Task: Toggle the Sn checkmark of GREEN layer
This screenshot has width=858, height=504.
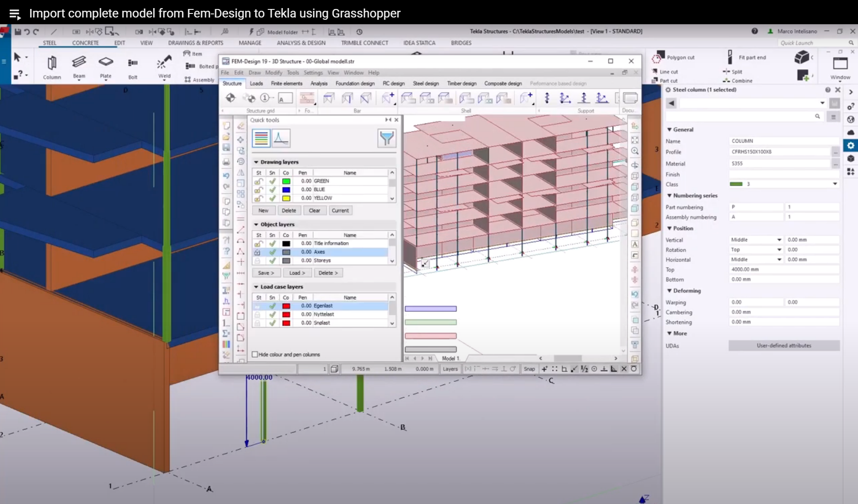Action: coord(272,181)
